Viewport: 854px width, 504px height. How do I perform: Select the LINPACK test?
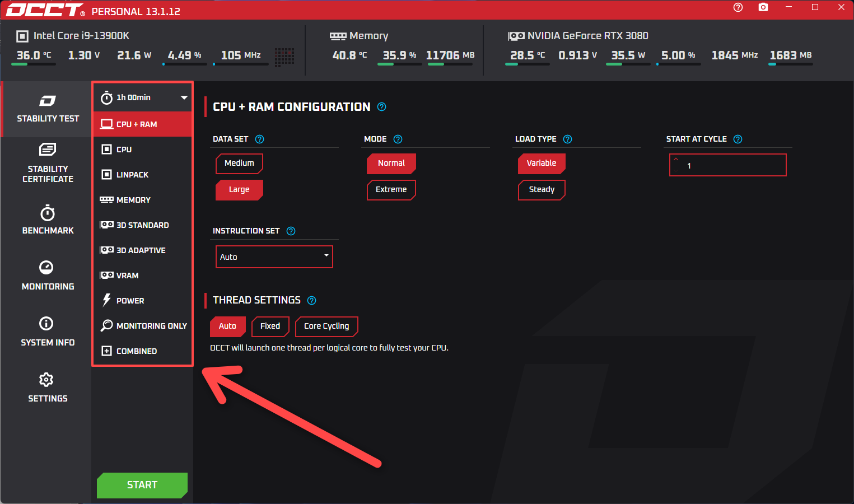click(x=143, y=175)
